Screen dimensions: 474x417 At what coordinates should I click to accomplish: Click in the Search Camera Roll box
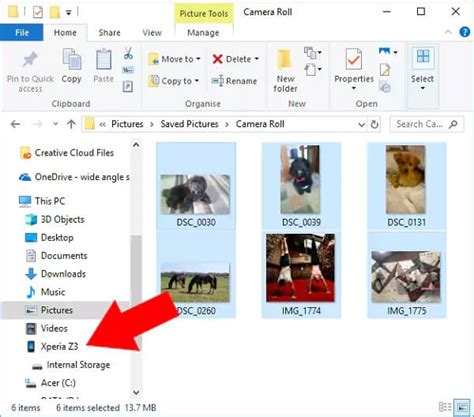427,124
